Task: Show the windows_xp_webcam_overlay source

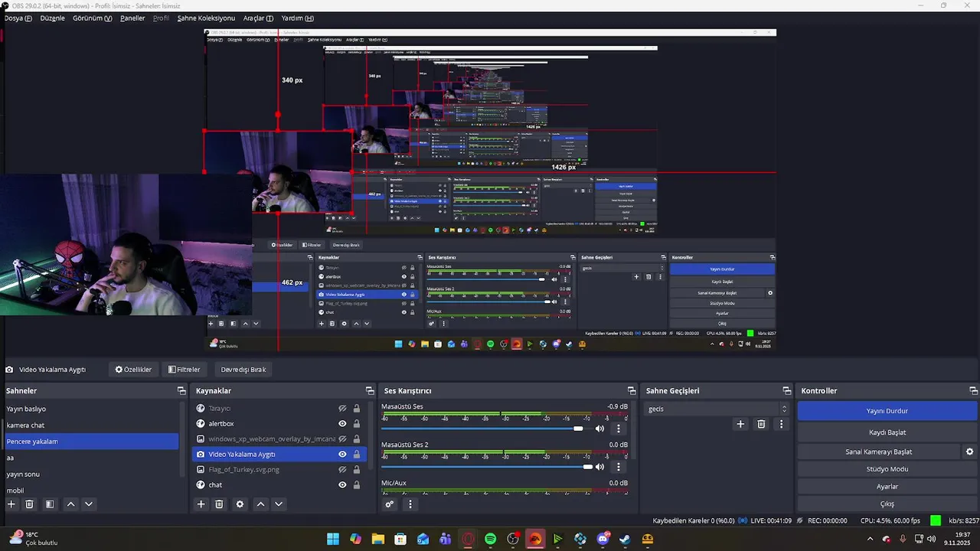Action: point(342,439)
